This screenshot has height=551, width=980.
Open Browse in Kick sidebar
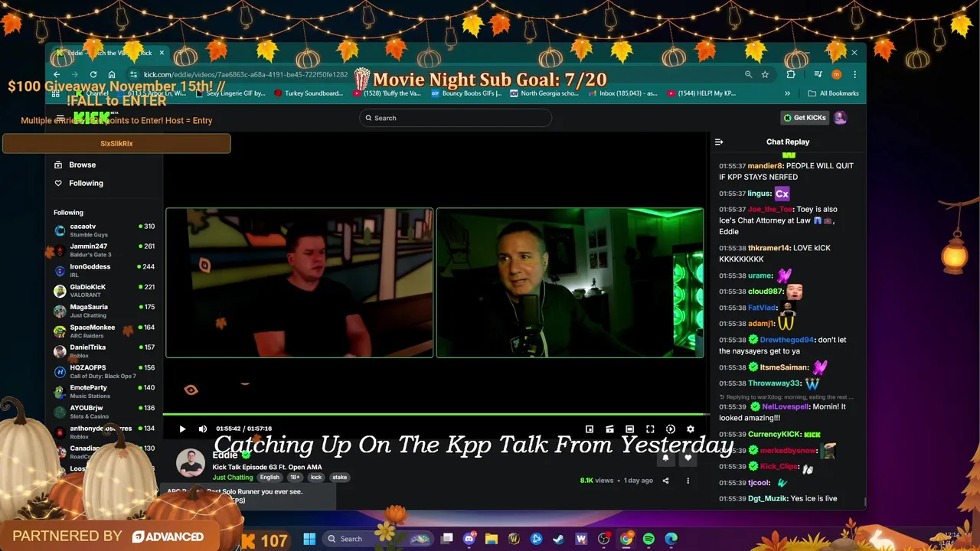tap(75, 165)
